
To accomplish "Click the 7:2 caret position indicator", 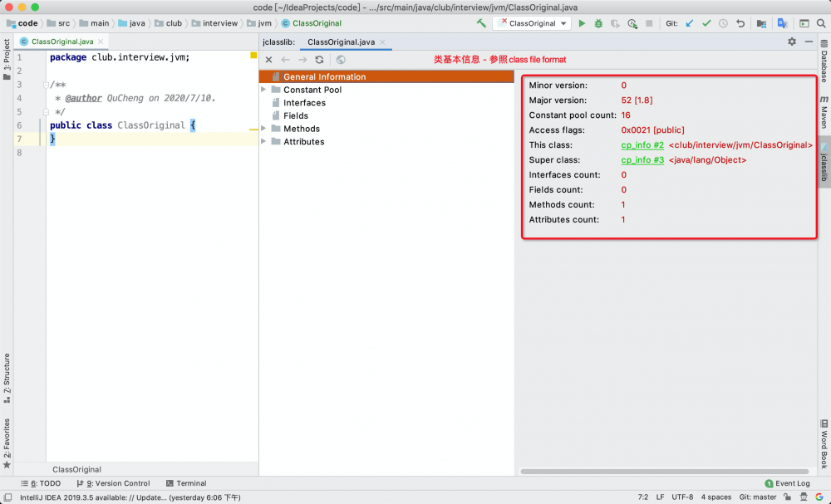I will click(643, 497).
